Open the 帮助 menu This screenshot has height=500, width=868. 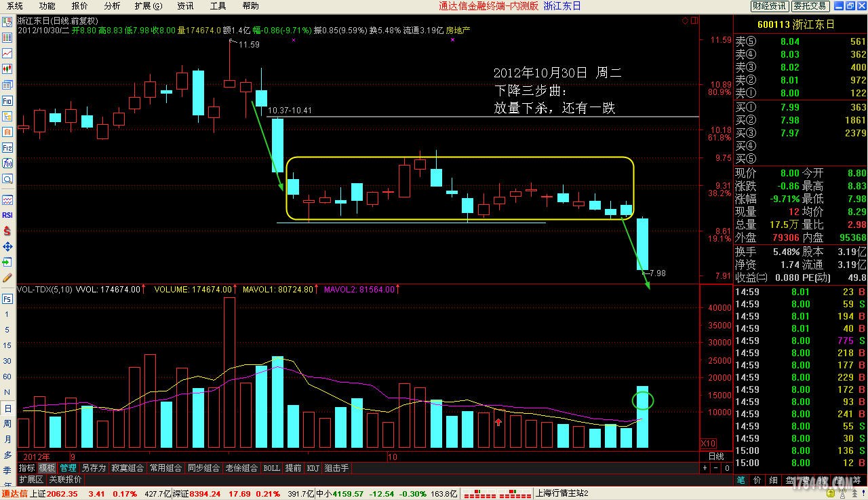click(250, 6)
